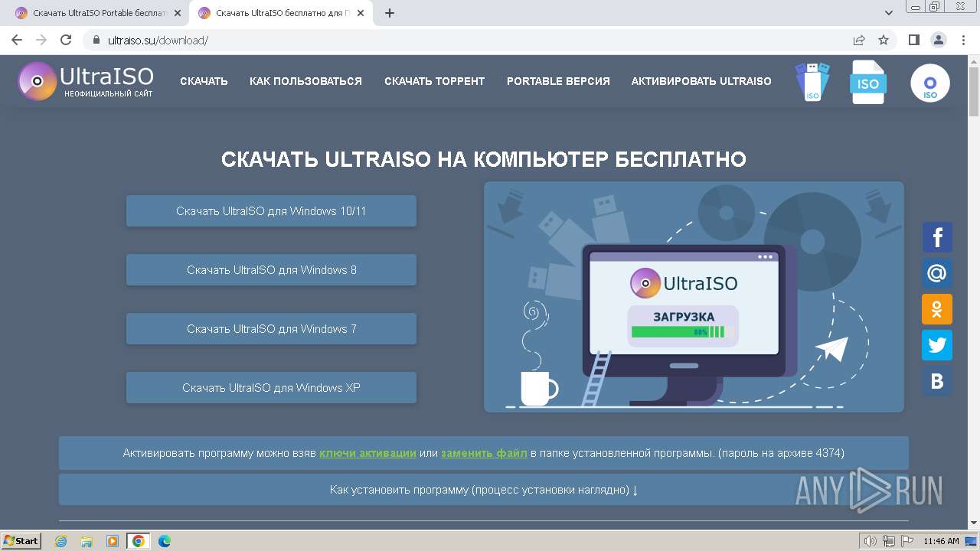Open the USB flash ISO icon

click(x=812, y=82)
